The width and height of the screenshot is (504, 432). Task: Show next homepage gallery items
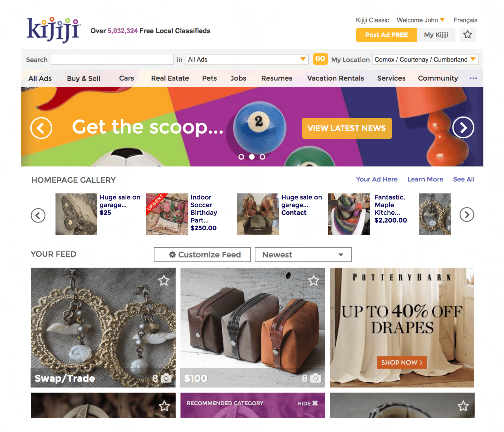point(467,214)
